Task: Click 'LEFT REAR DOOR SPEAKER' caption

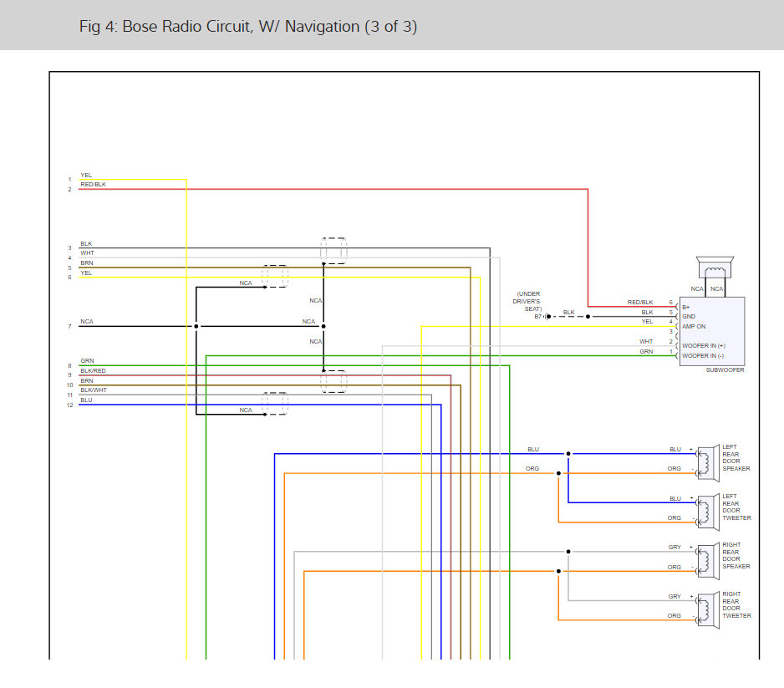Action: pyautogui.click(x=736, y=458)
